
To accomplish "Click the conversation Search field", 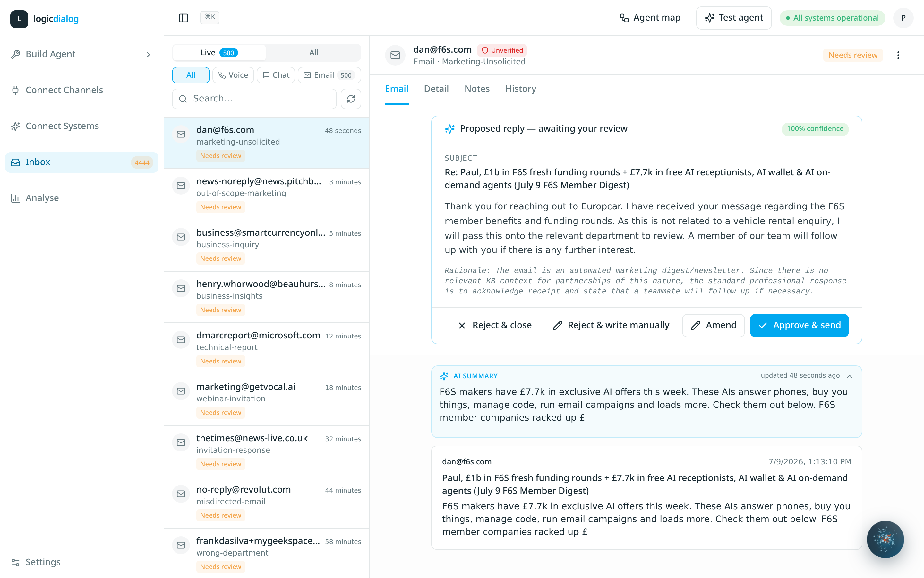I will (x=254, y=99).
